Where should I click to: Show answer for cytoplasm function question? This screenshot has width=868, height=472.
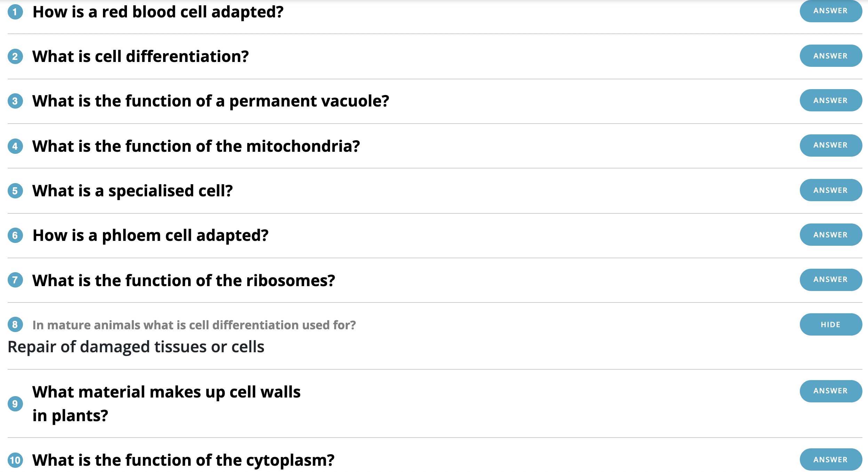[830, 460]
